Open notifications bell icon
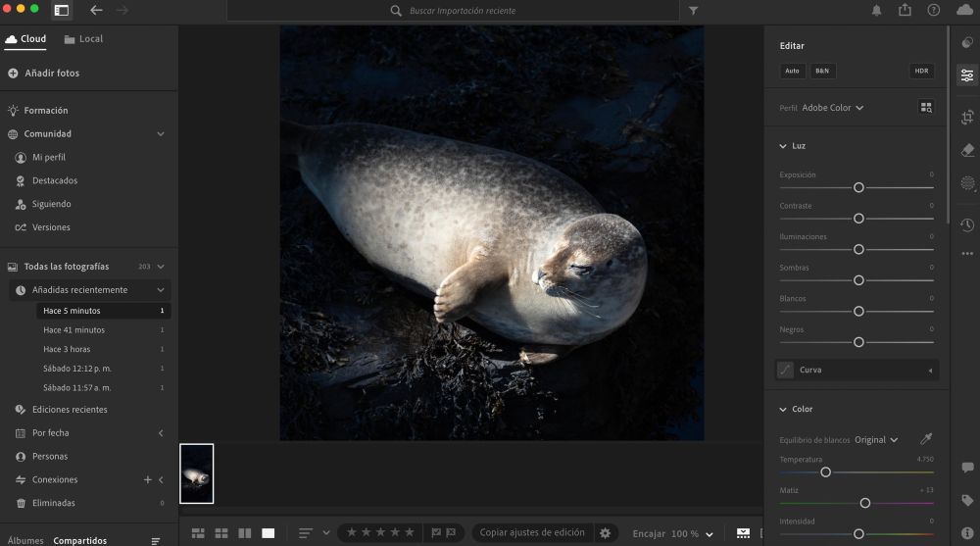980x546 pixels. pyautogui.click(x=876, y=11)
